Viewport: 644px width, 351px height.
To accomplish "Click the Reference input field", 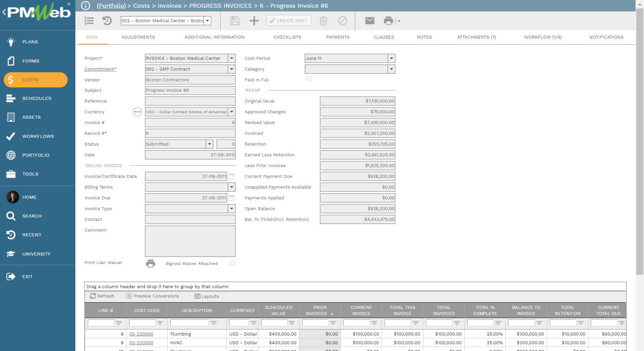I will 190,101.
